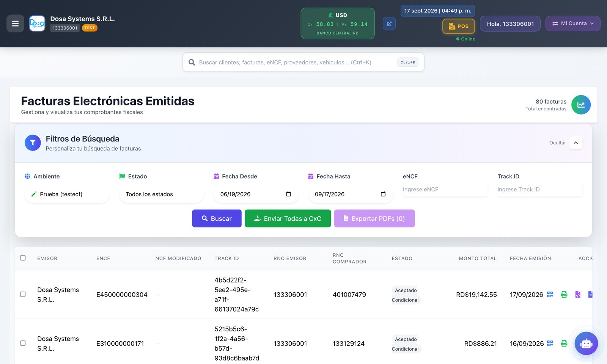607x364 pixels.
Task: Open document icon for invoice E450000000304
Action: tap(590, 295)
